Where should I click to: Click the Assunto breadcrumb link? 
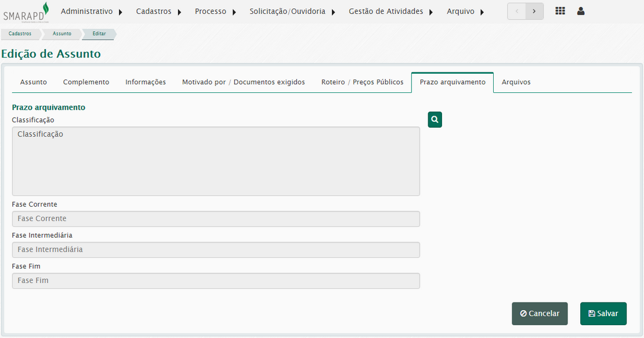tap(62, 34)
